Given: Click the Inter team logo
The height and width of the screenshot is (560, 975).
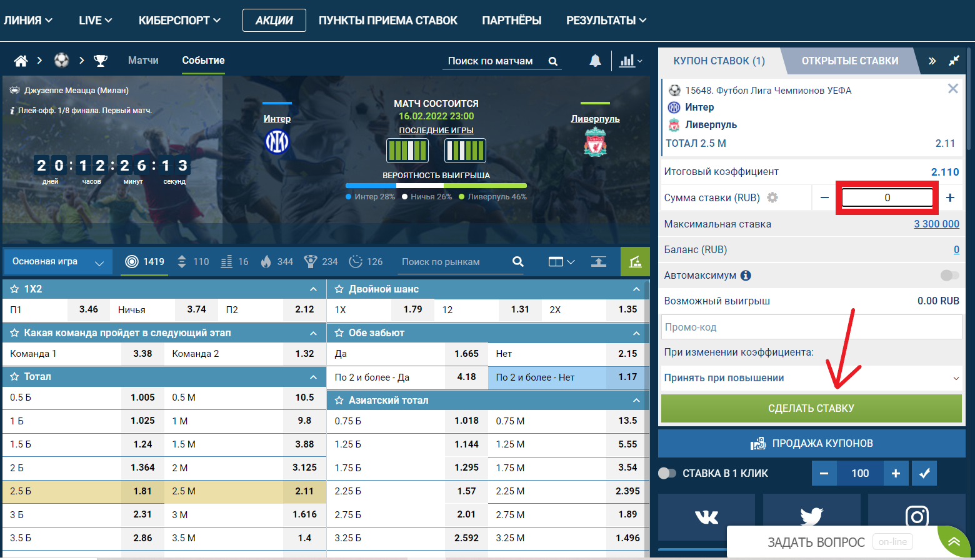Looking at the screenshot, I should pyautogui.click(x=277, y=142).
